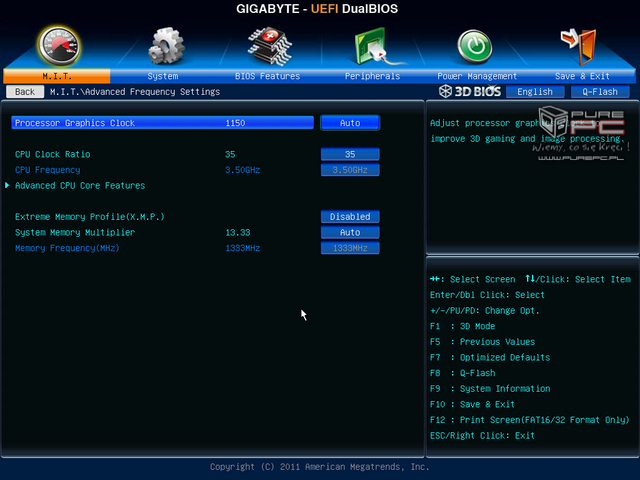Viewport: 640px width, 480px height.
Task: Select the Processor Graphics Clock row
Action: coord(162,123)
